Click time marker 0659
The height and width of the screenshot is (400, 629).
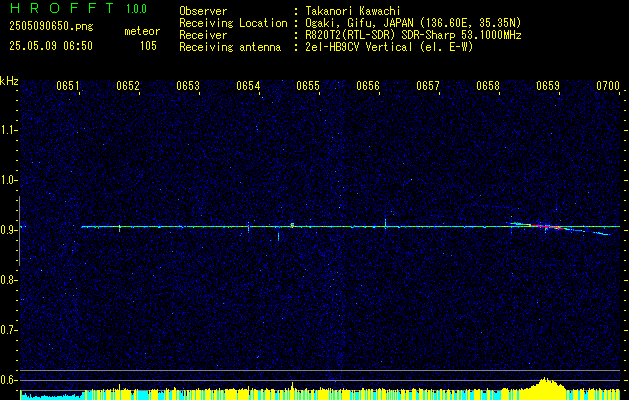548,86
